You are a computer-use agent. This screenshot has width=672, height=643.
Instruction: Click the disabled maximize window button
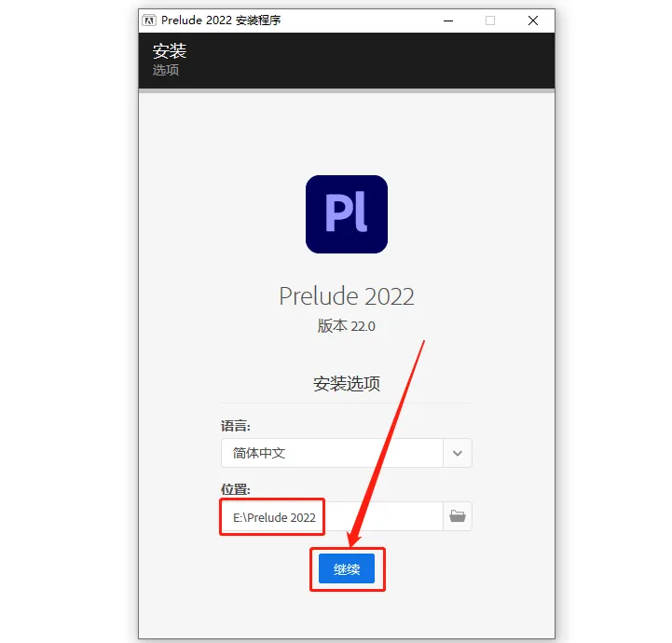coord(490,21)
